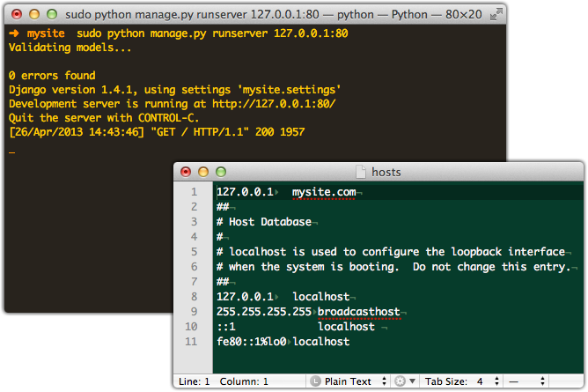This screenshot has height=392, width=588.
Task: Click '0 errors found' in the terminal
Action: click(x=52, y=76)
